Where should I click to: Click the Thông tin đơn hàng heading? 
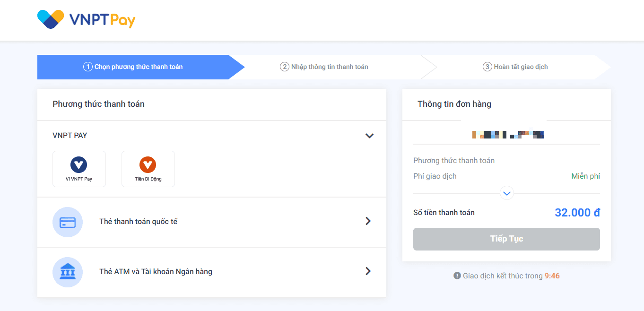click(x=454, y=104)
